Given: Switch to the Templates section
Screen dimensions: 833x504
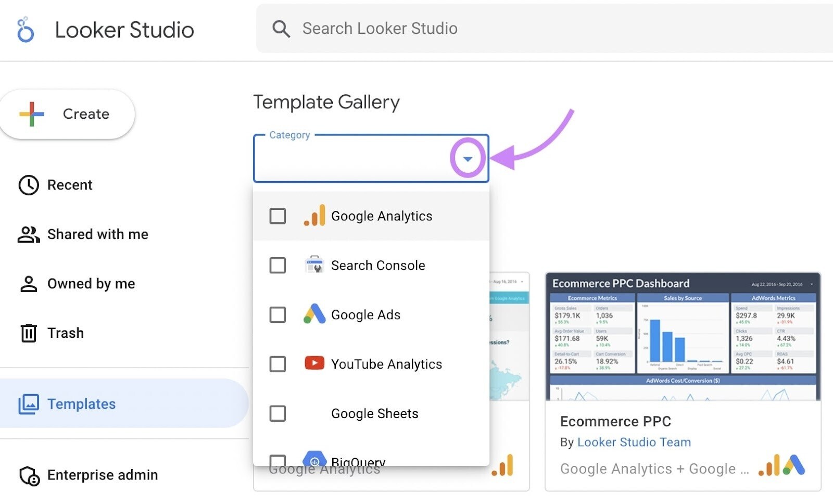Looking at the screenshot, I should pyautogui.click(x=81, y=404).
